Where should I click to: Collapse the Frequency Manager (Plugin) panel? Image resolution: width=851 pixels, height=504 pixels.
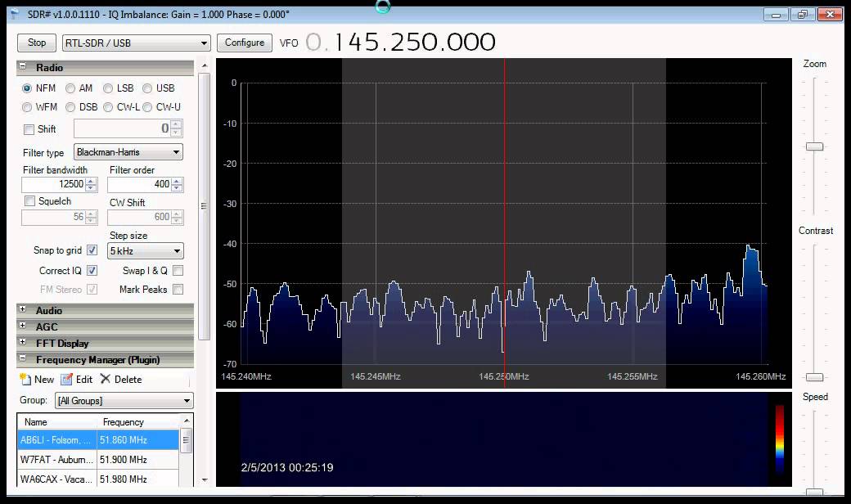23,358
